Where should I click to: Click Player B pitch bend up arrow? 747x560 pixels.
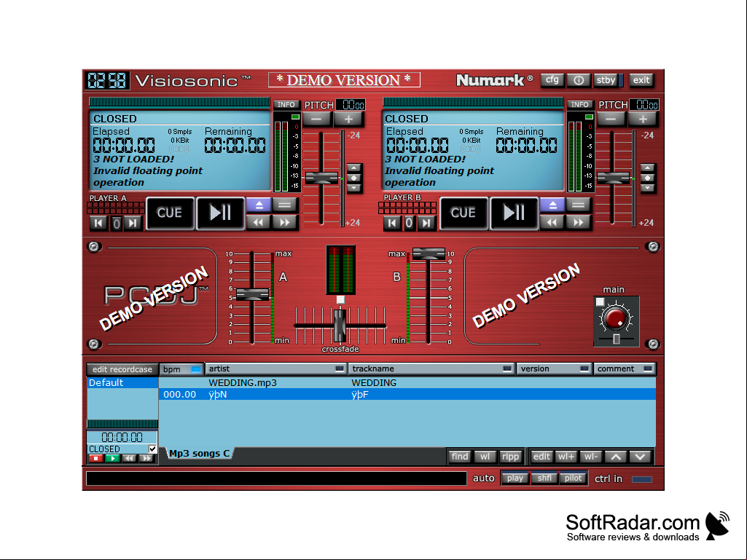(x=647, y=167)
